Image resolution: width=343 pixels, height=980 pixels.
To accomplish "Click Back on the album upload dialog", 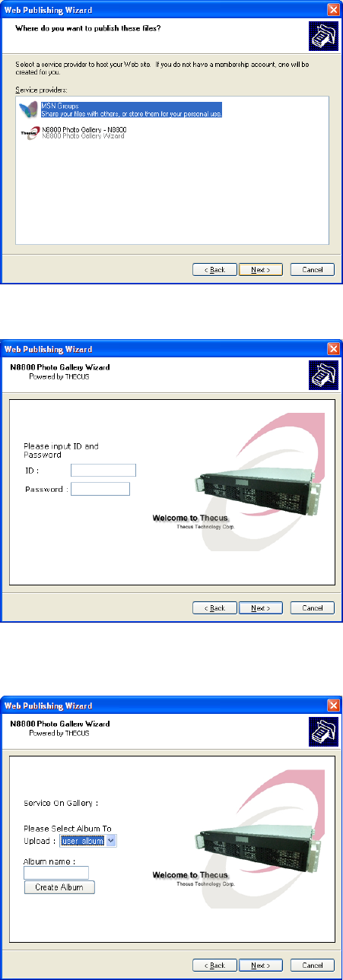I will pos(214,966).
